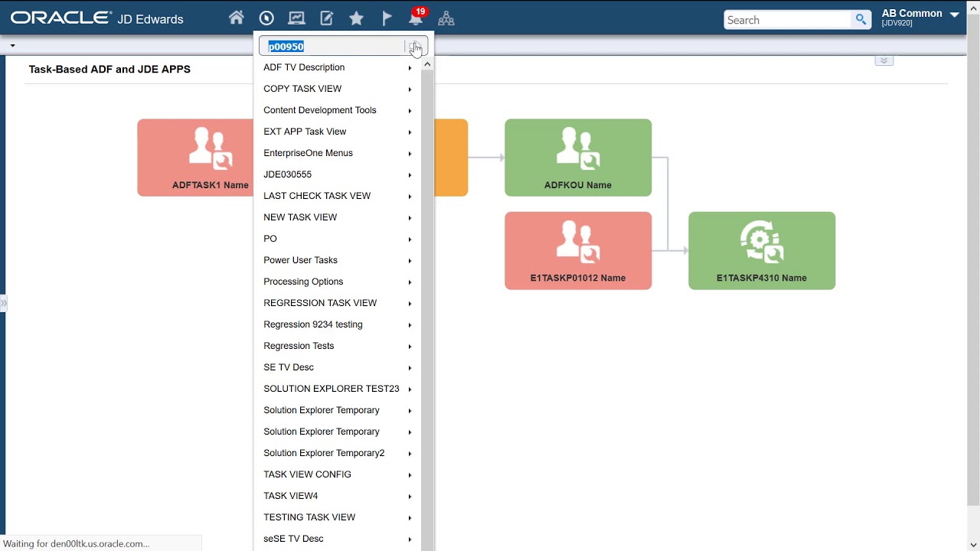Open the Watchlist flag icon

387,18
